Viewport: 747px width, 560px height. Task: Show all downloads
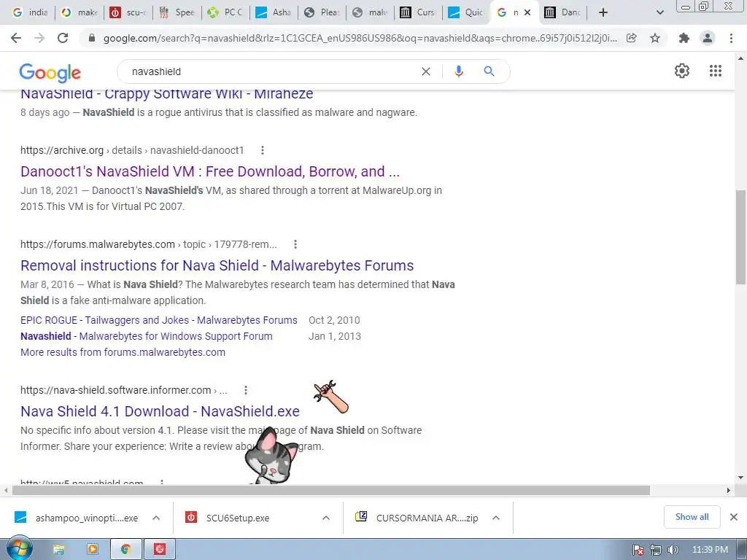point(692,517)
